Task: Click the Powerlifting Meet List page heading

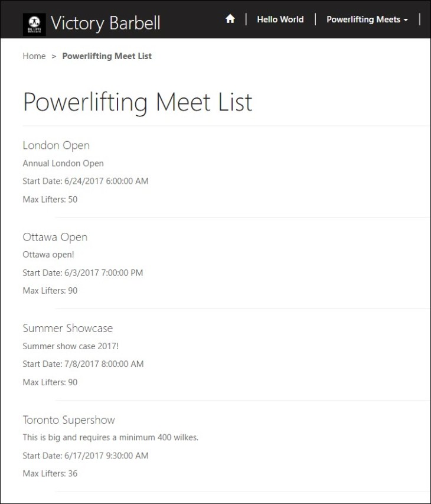Action: pyautogui.click(x=137, y=102)
